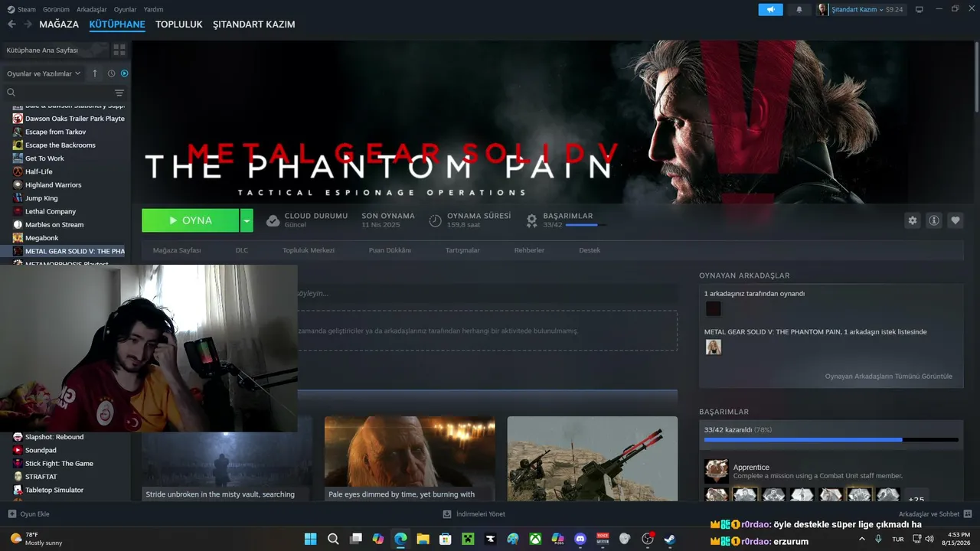Switch to Big Picture mode monitor icon
Screen dimensions: 980x551
coord(920,9)
